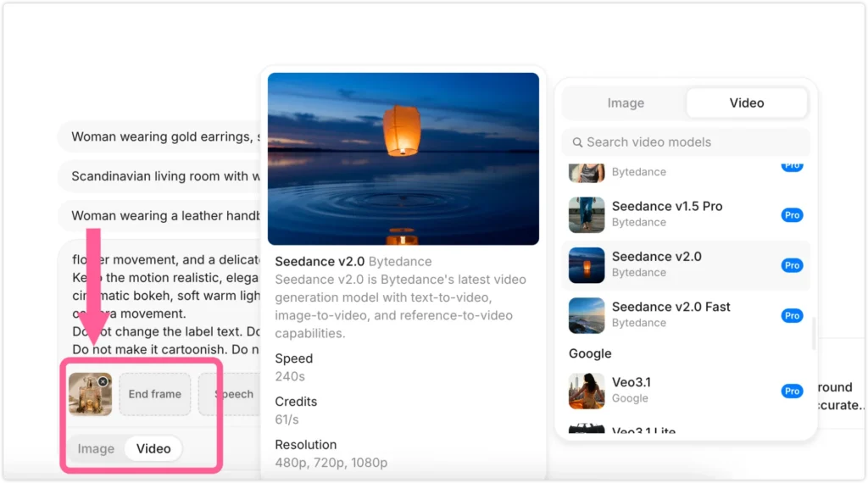The height and width of the screenshot is (483, 868).
Task: Choose the Seedance v1.5 Pro model
Action: click(x=686, y=214)
